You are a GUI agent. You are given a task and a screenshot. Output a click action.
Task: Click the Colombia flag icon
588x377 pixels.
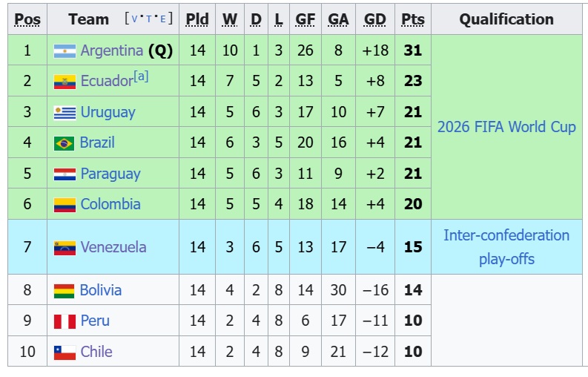point(65,205)
